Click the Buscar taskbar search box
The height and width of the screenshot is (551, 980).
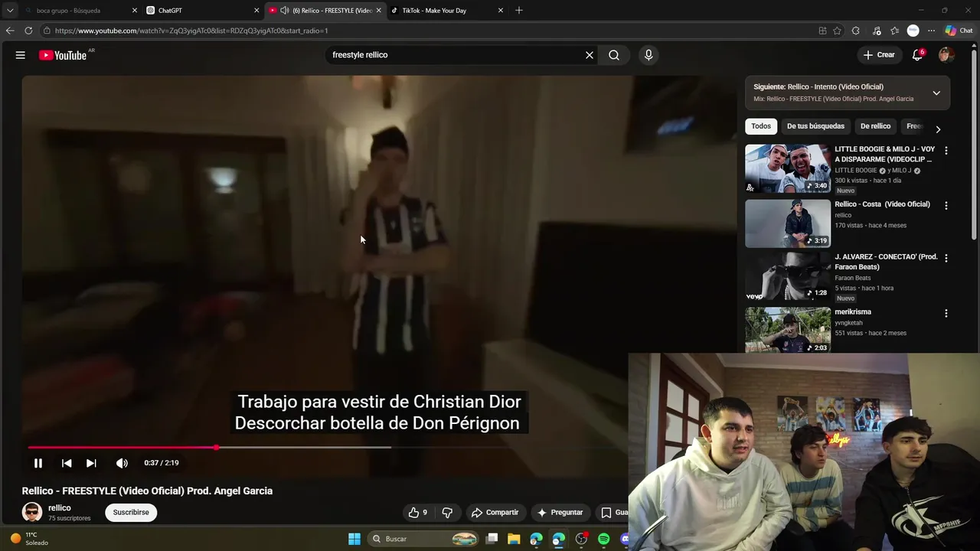click(423, 539)
